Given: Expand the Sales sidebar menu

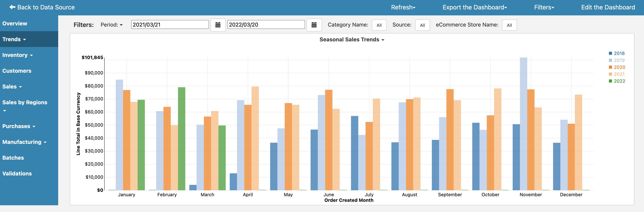Looking at the screenshot, I should coord(29,86).
